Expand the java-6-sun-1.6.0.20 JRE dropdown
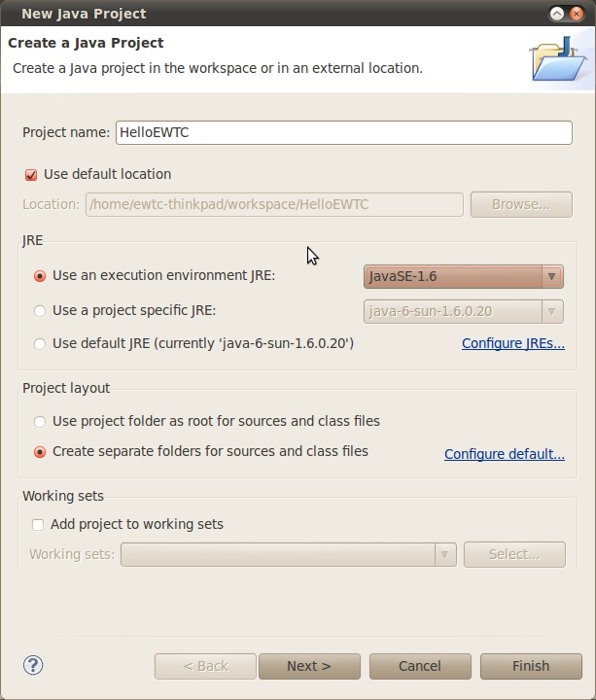Screen dimensions: 596x700 coord(464,311)
